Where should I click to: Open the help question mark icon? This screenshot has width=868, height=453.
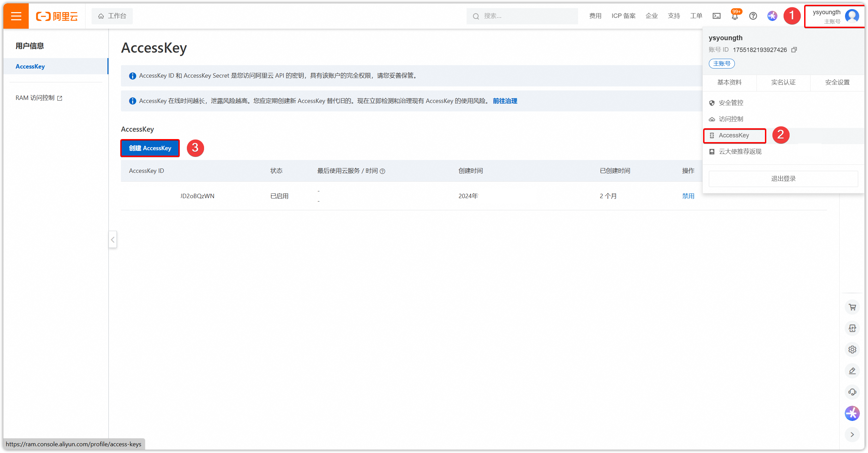[x=753, y=16]
